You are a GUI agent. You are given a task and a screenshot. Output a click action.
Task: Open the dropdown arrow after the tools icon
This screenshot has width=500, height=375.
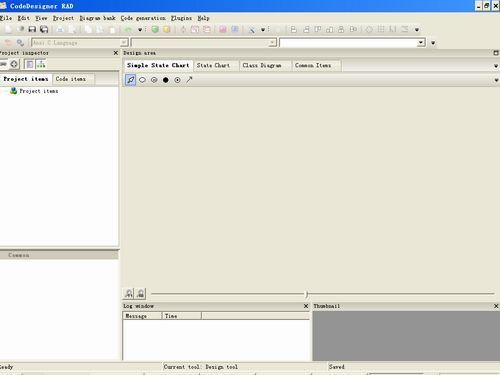click(263, 30)
